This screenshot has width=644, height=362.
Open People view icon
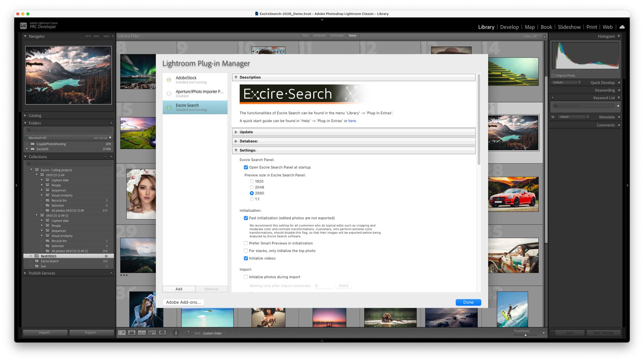coord(163,333)
